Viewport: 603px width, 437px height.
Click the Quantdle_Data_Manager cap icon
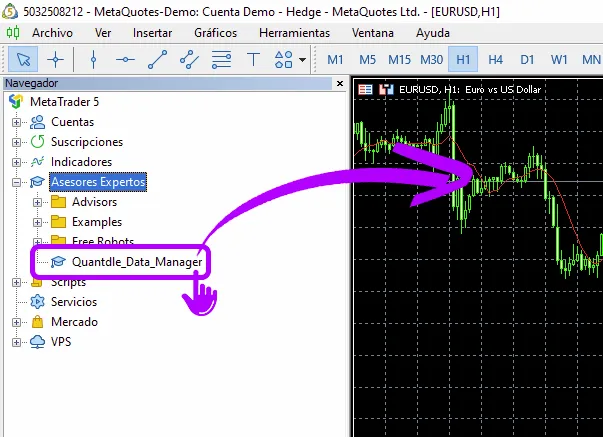[x=58, y=262]
